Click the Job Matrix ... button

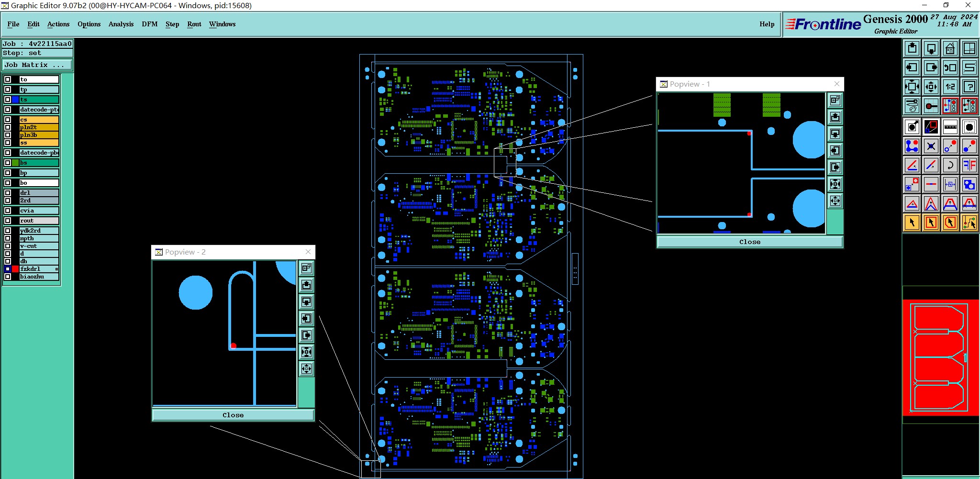click(37, 65)
